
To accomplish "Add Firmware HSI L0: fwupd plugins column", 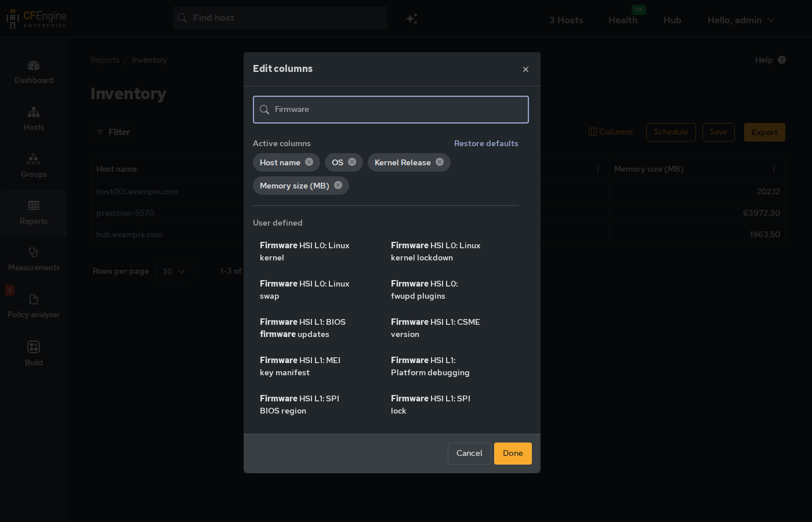I will point(425,290).
